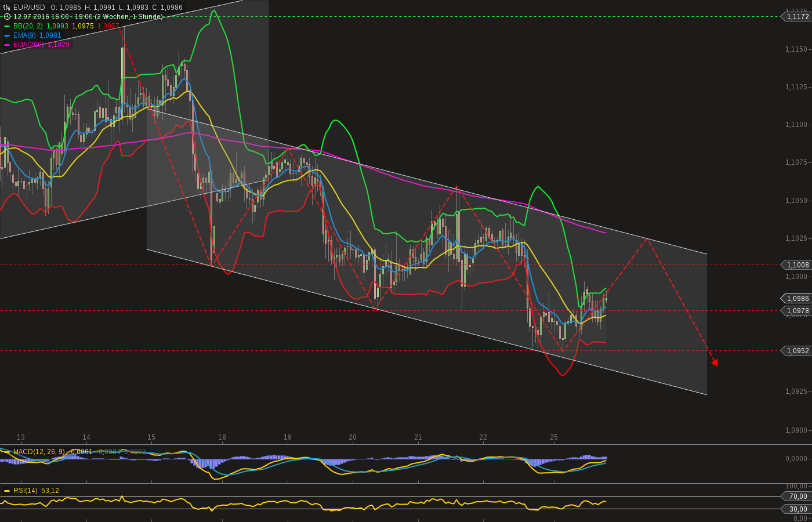Click the 1,0952 price level marker
Screen dimensions: 812x522
(797, 351)
